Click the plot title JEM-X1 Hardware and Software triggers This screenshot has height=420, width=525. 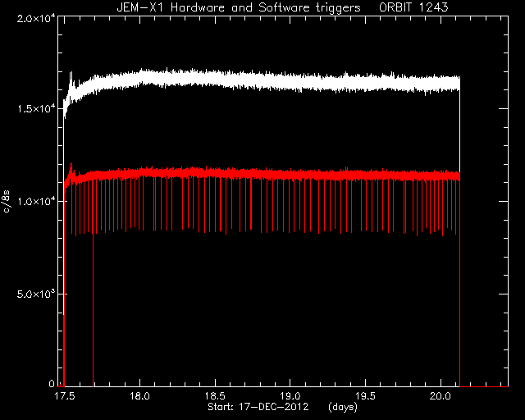pos(239,7)
